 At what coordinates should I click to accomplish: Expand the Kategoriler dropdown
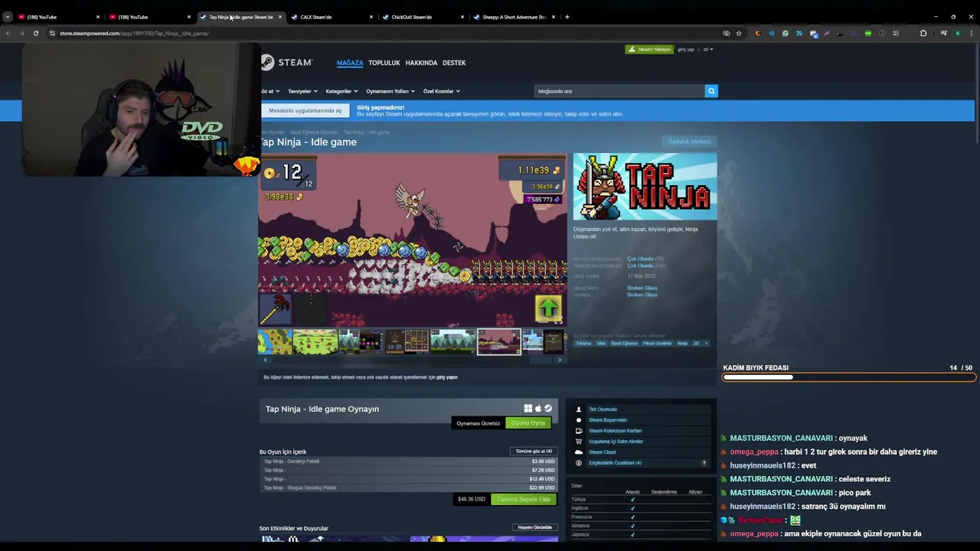[x=341, y=91]
